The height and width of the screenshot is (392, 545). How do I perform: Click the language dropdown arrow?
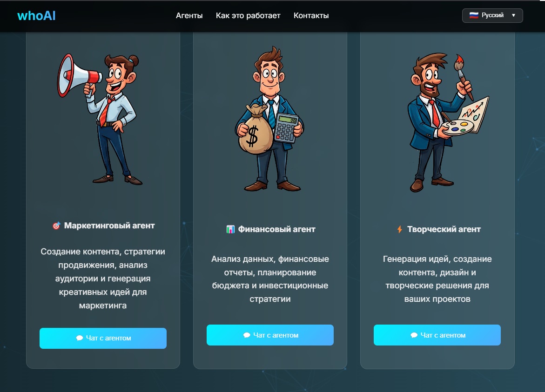(513, 15)
